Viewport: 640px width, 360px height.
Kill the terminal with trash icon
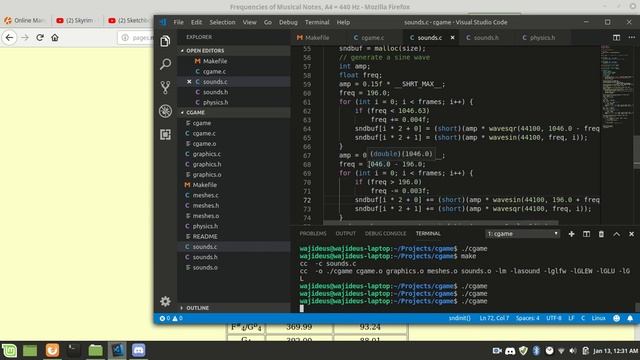[601, 234]
